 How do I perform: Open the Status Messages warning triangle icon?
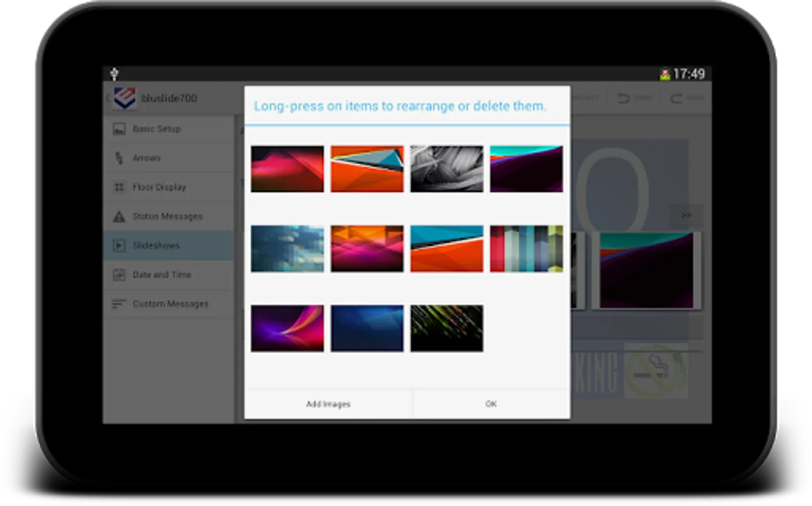(119, 216)
